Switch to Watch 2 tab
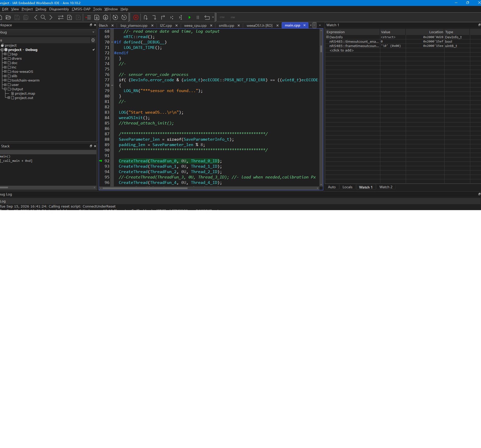 (x=386, y=187)
